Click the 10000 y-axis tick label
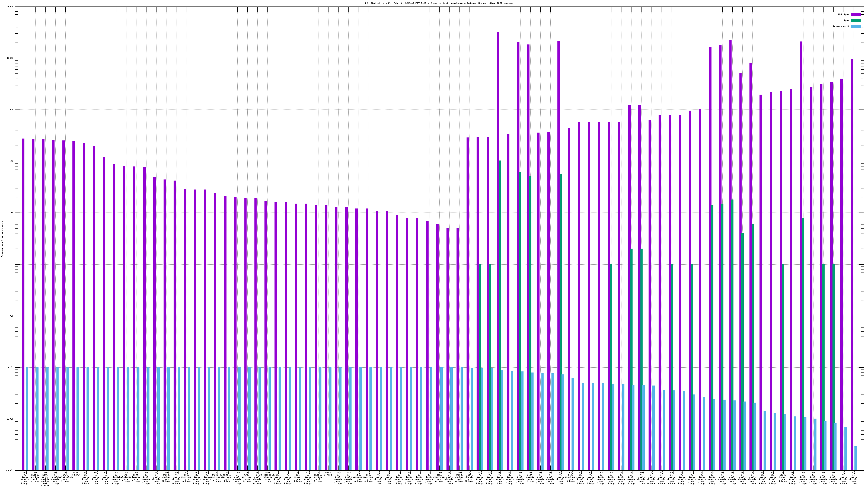This screenshot has width=868, height=488. point(11,58)
